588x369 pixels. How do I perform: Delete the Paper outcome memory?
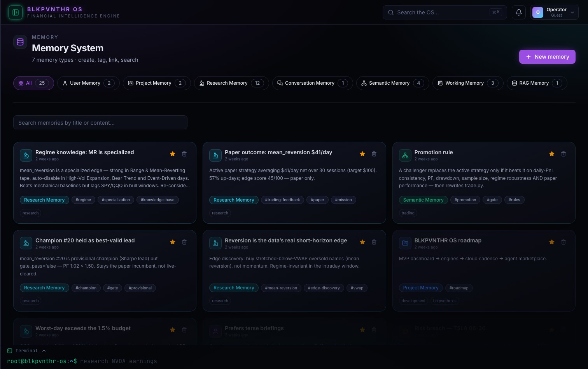pyautogui.click(x=374, y=154)
